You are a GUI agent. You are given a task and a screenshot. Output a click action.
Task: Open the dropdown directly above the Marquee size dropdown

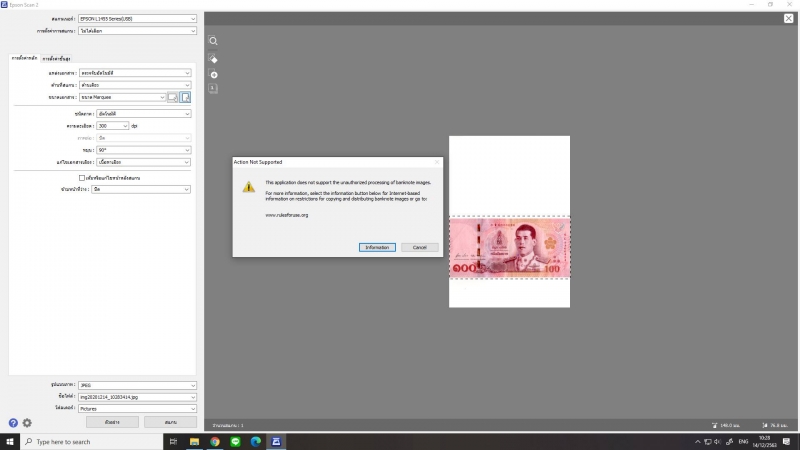[135, 85]
